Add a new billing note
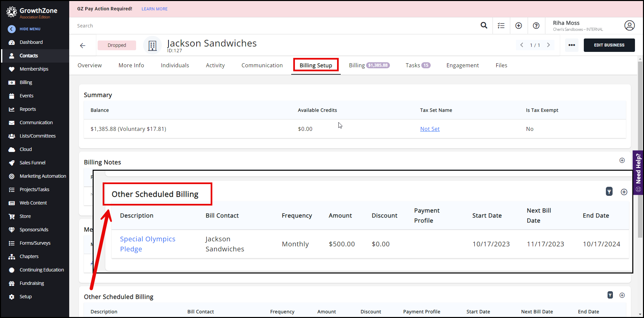644x318 pixels. tap(622, 160)
